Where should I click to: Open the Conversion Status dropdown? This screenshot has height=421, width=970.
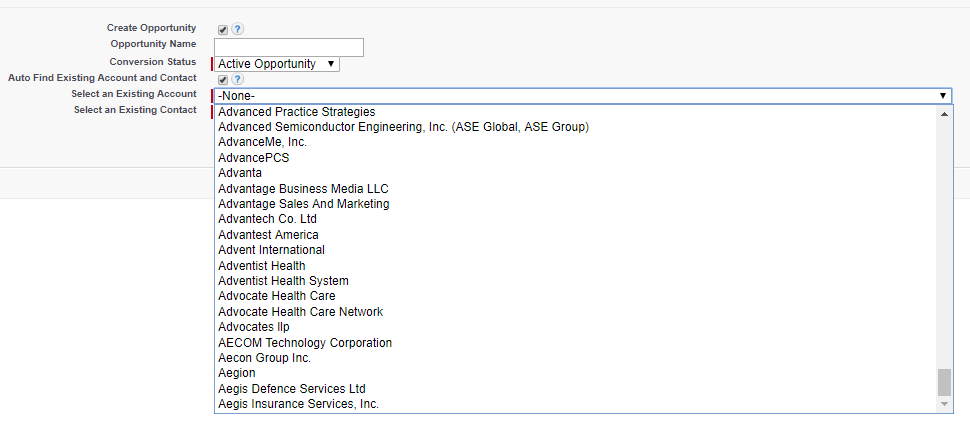coord(277,64)
